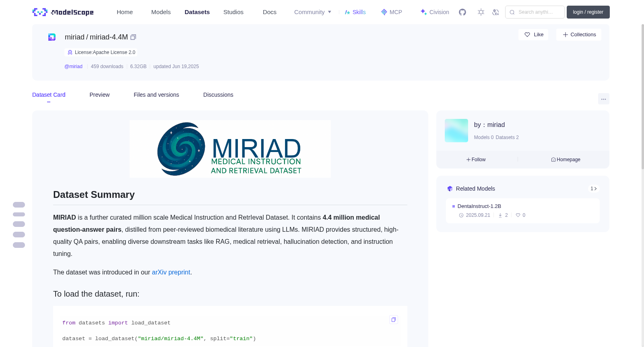Click the miriad author avatar thumbnail
644x347 pixels.
(456, 131)
